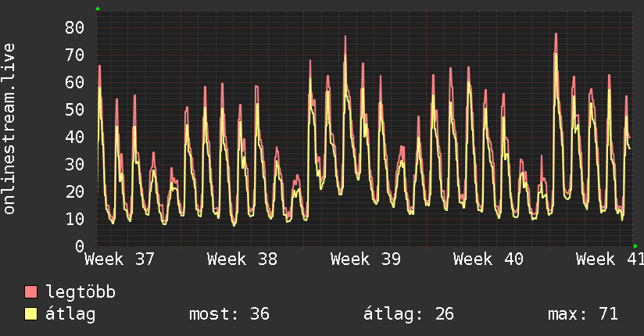Click the yellow átlag legend swatch
The height and width of the screenshot is (336, 644).
tap(30, 313)
